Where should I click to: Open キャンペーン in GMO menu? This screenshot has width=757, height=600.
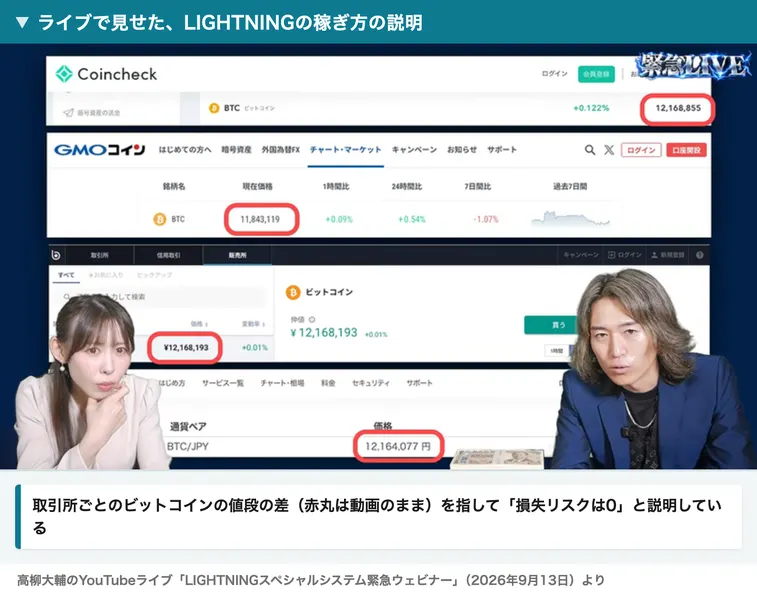[x=414, y=150]
